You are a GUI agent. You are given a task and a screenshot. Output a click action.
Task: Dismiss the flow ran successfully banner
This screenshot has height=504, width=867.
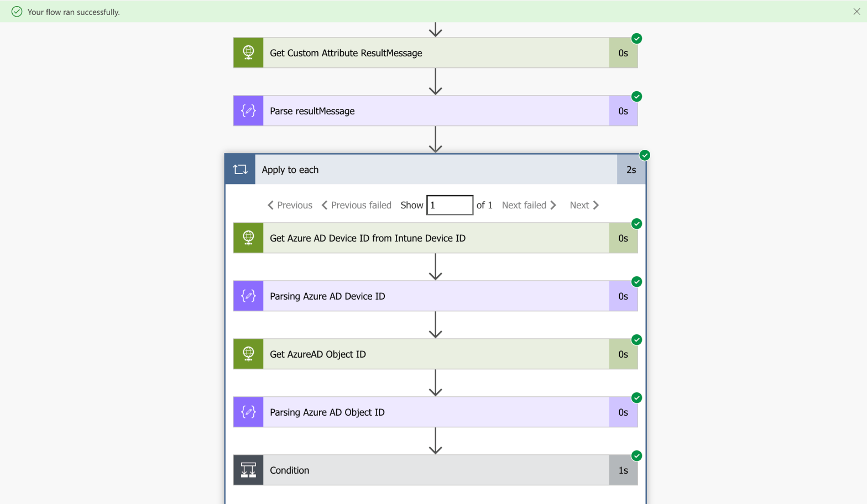tap(856, 12)
